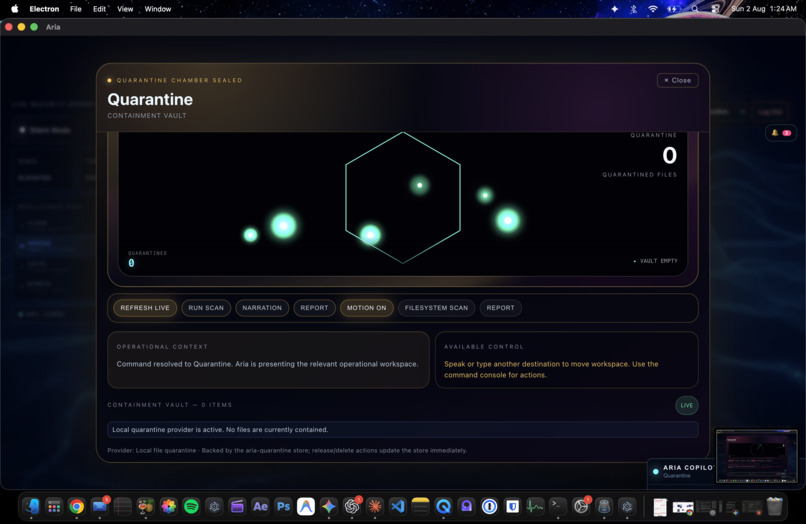Open Spotlight search in menu bar
806x524 pixels.
point(695,9)
